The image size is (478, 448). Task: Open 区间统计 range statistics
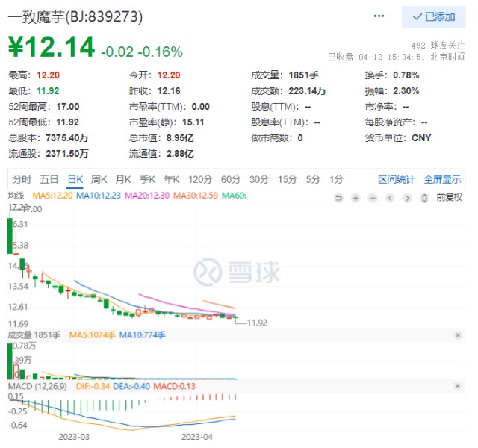(x=397, y=179)
